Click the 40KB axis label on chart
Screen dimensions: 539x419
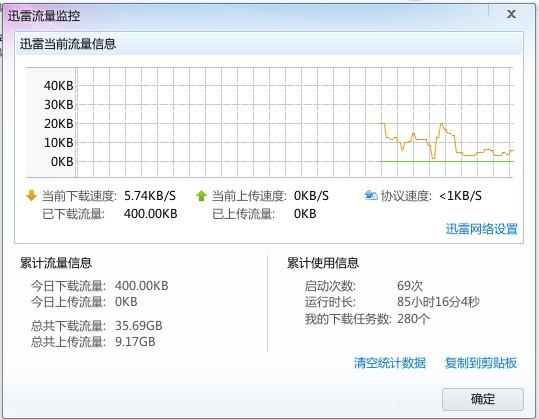pos(58,86)
